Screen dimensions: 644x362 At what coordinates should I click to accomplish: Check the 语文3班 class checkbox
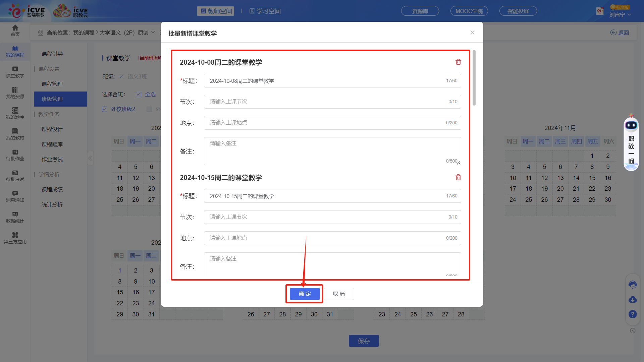pos(121,76)
